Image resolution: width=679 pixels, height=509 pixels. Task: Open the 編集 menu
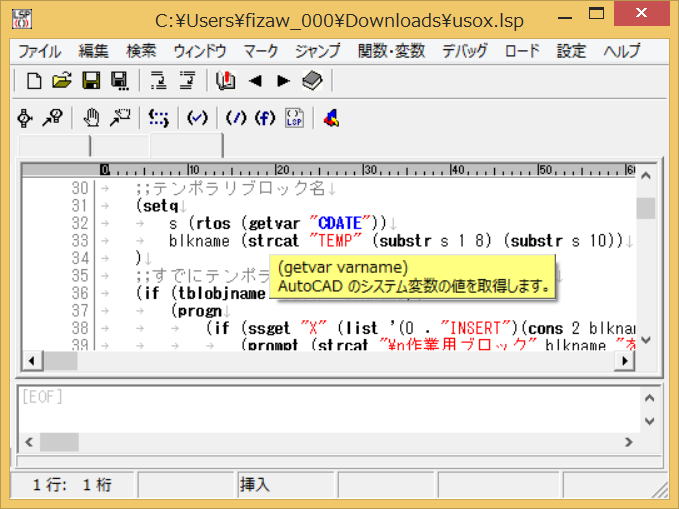(x=93, y=51)
